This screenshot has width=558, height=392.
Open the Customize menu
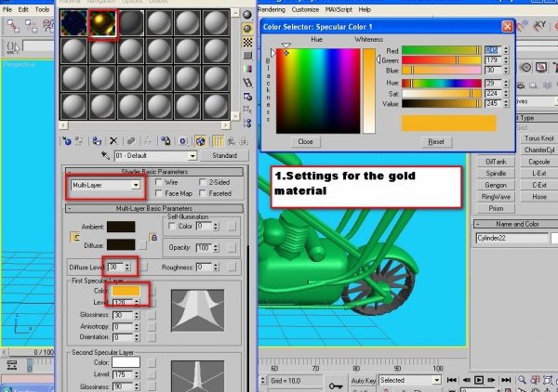tap(305, 9)
